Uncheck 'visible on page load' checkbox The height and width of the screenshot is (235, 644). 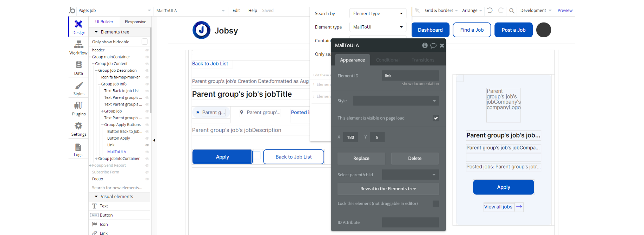coord(436,118)
